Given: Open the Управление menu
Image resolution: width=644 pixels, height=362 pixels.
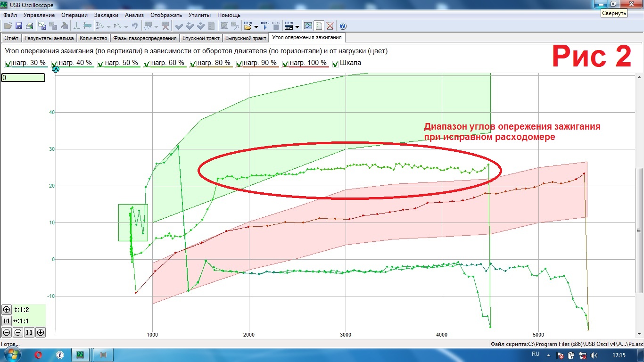Looking at the screenshot, I should tap(39, 15).
